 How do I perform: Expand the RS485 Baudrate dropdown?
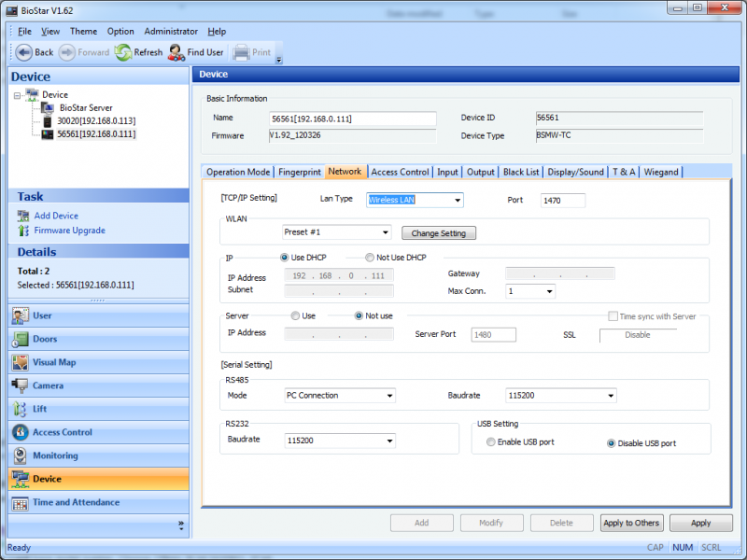coord(610,396)
